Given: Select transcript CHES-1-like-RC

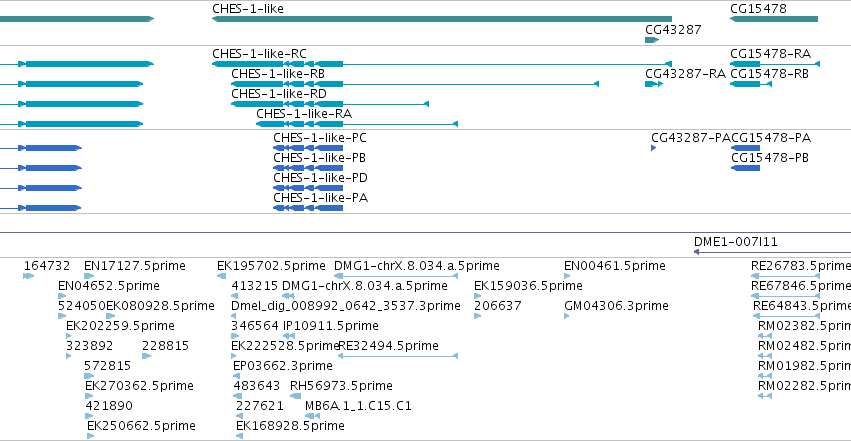Looking at the screenshot, I should (442, 64).
